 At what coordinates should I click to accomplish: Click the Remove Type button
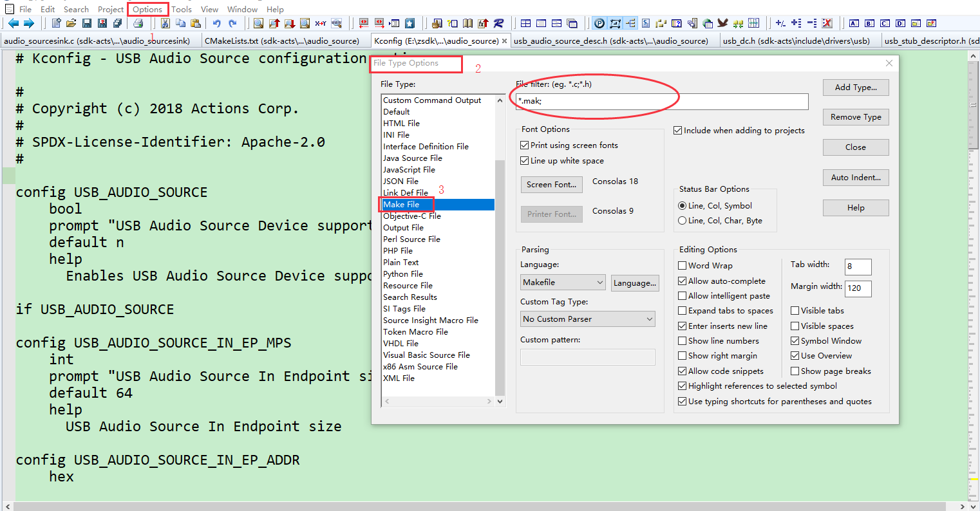pyautogui.click(x=855, y=116)
